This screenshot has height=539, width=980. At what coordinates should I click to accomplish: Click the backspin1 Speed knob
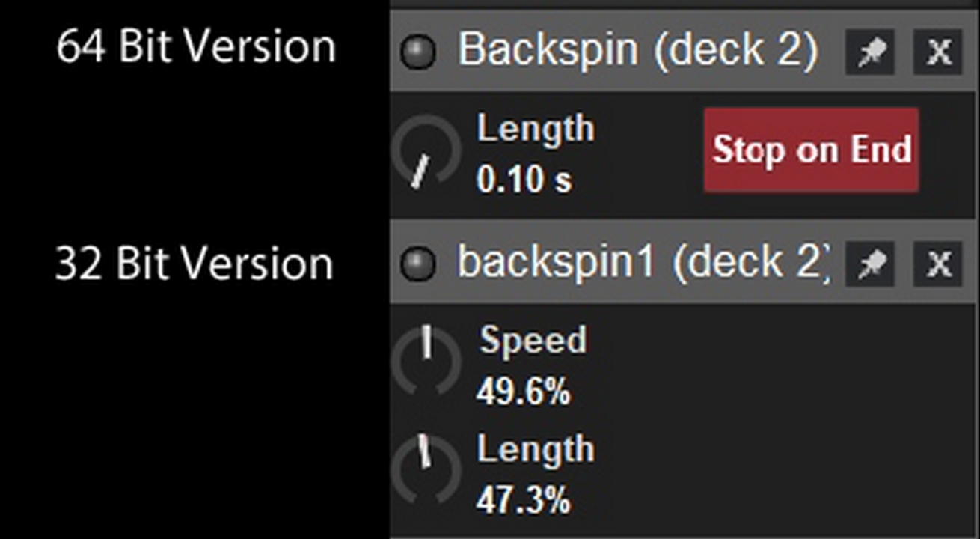426,359
